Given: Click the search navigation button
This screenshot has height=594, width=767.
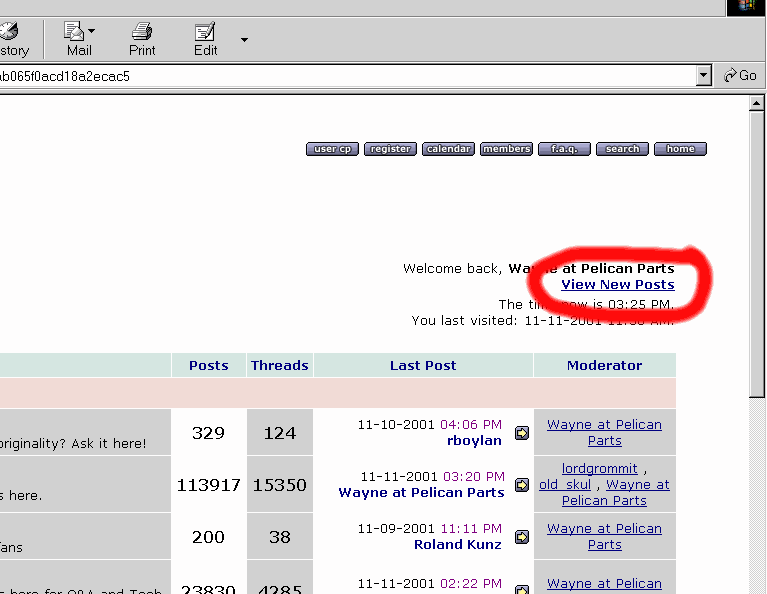Looking at the screenshot, I should (622, 149).
